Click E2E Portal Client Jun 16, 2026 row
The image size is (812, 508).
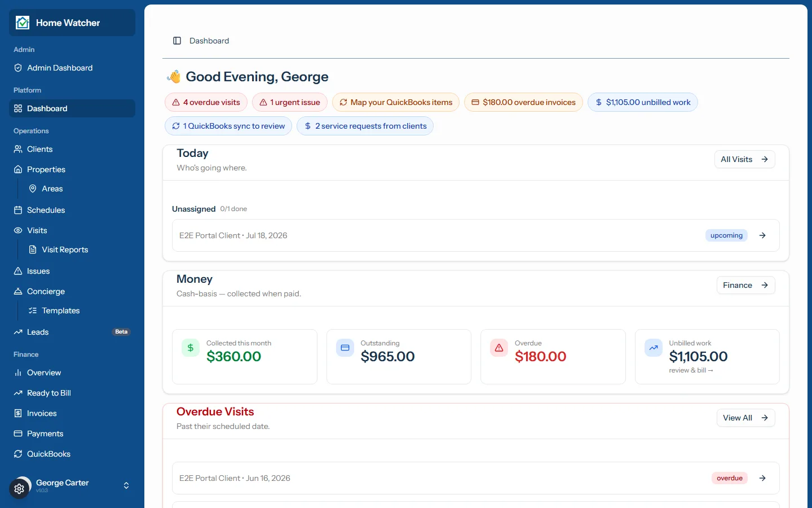(476, 478)
